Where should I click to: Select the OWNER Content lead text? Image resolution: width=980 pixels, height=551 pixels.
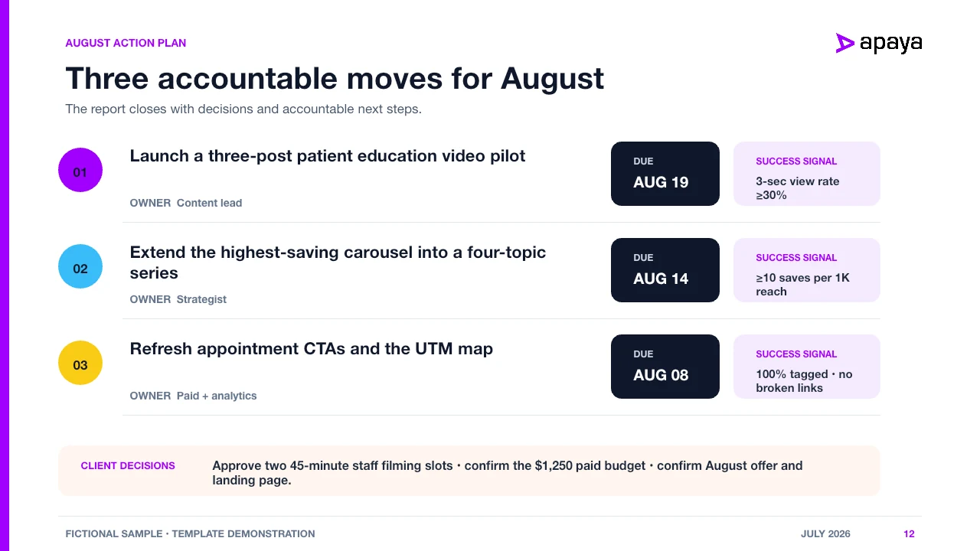186,203
